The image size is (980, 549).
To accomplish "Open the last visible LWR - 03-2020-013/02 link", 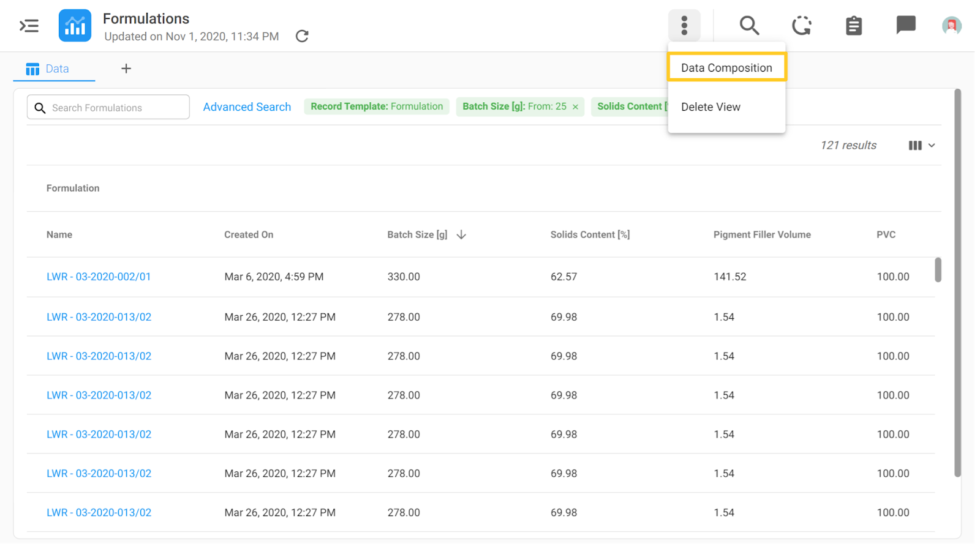I will pos(99,512).
